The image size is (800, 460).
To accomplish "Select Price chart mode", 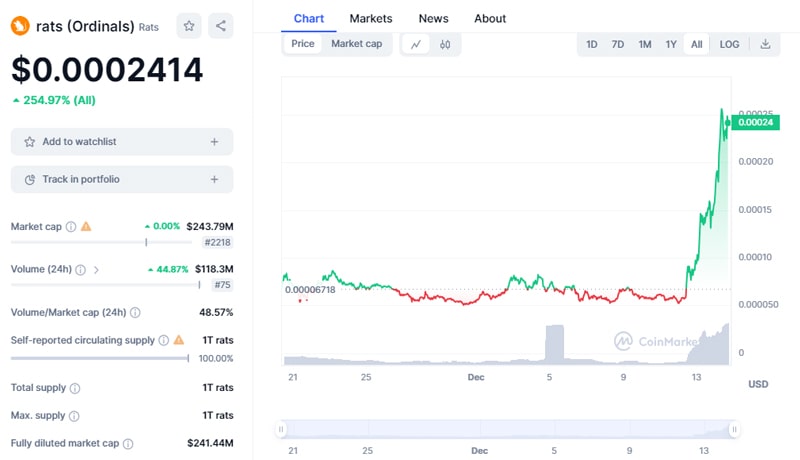I will pyautogui.click(x=303, y=44).
